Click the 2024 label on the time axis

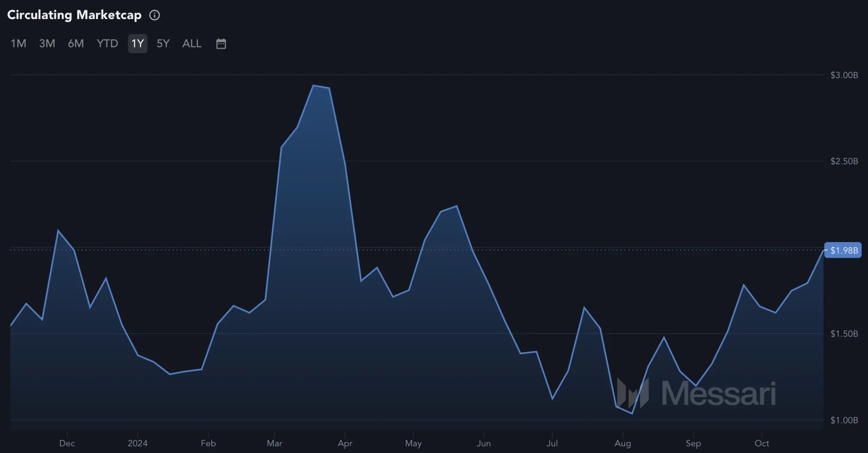point(138,443)
